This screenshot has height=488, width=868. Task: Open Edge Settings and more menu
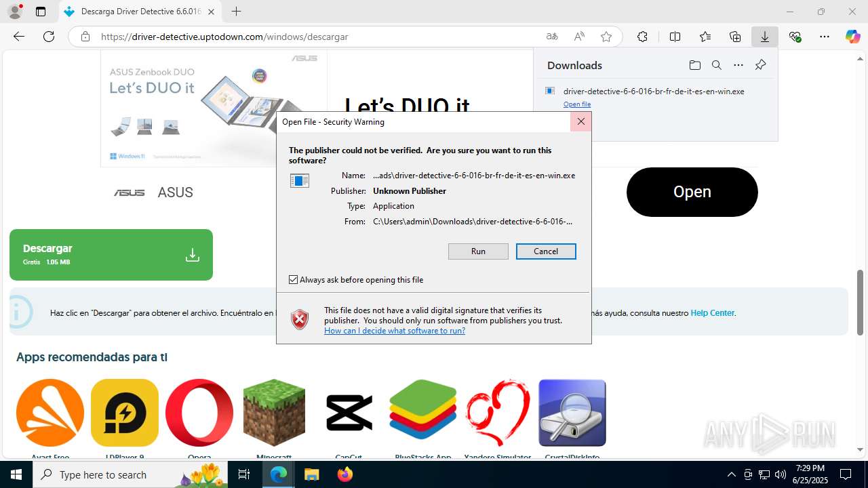[x=825, y=37]
